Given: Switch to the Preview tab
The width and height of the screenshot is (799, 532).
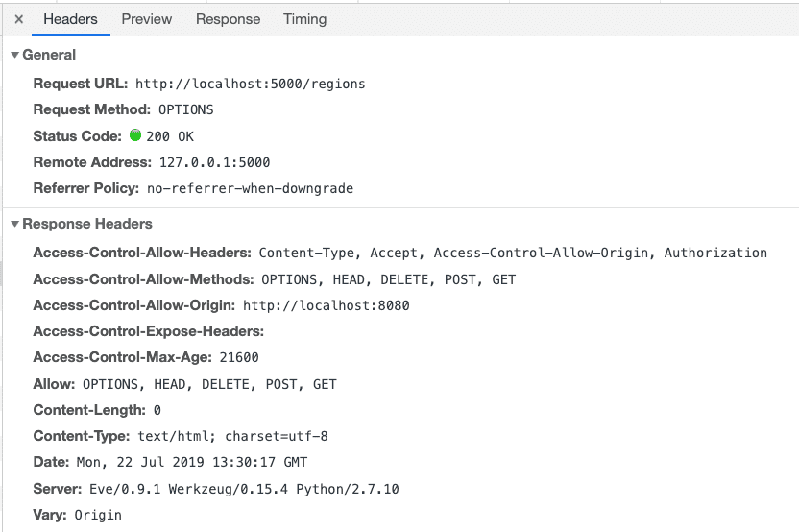Looking at the screenshot, I should click(147, 19).
